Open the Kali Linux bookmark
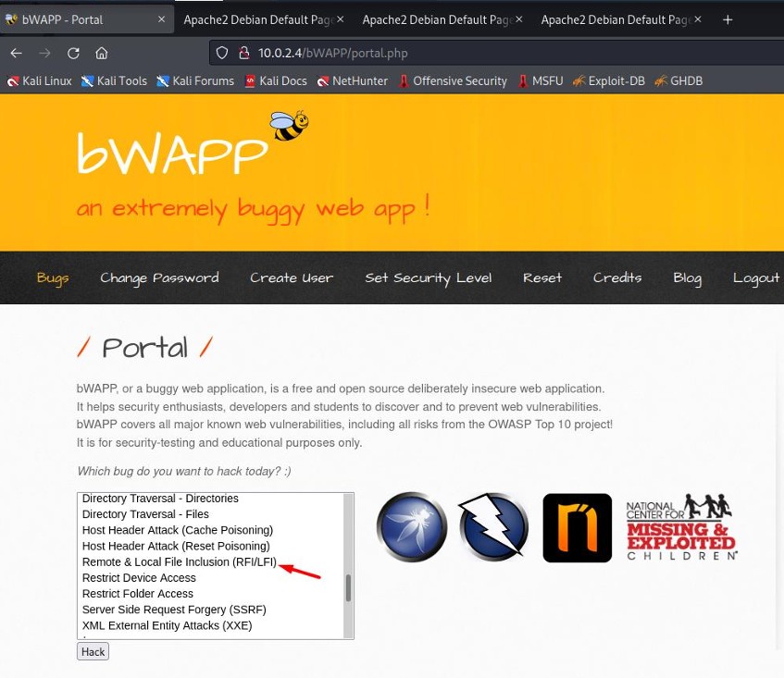Viewport: 784px width, 678px height. point(40,81)
